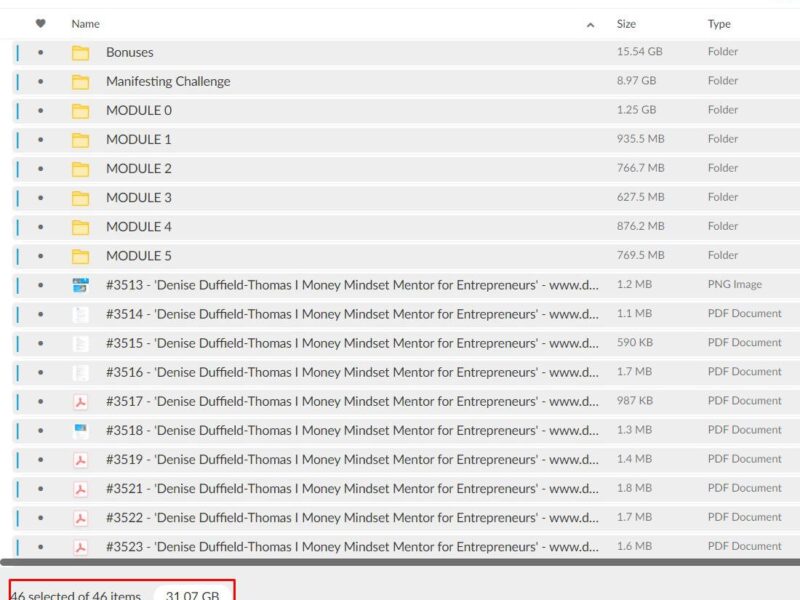Click the PNG image icon of file #3513
Image resolution: width=800 pixels, height=600 pixels.
[80, 285]
